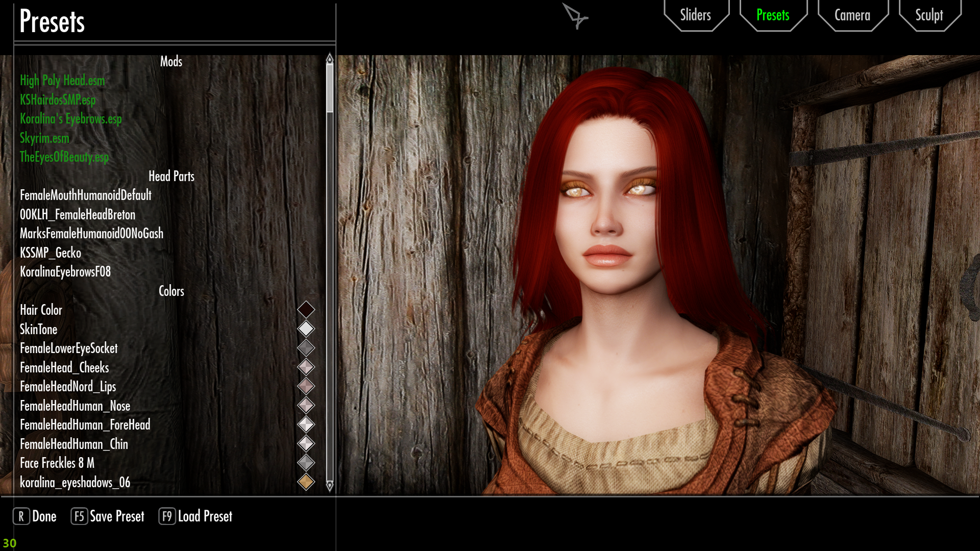This screenshot has width=980, height=551.
Task: Click the FPS counter showing 30
Action: pyautogui.click(x=10, y=543)
